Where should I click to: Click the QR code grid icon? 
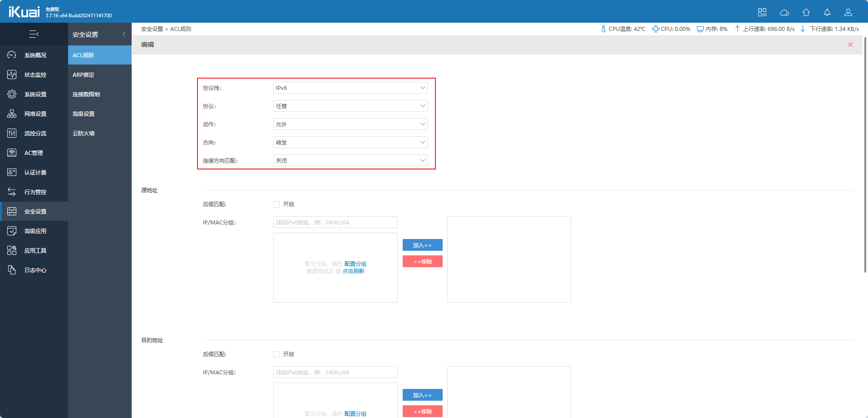tap(762, 12)
